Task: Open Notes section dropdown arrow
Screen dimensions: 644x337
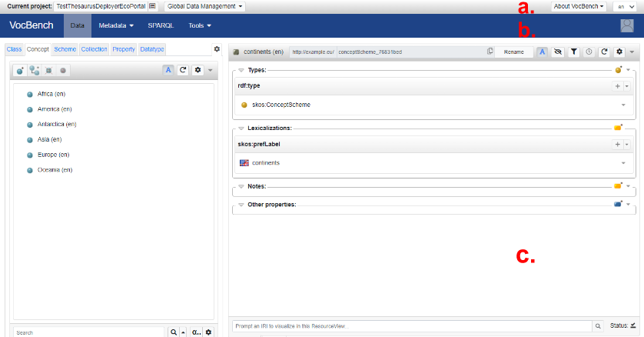Action: (x=629, y=186)
